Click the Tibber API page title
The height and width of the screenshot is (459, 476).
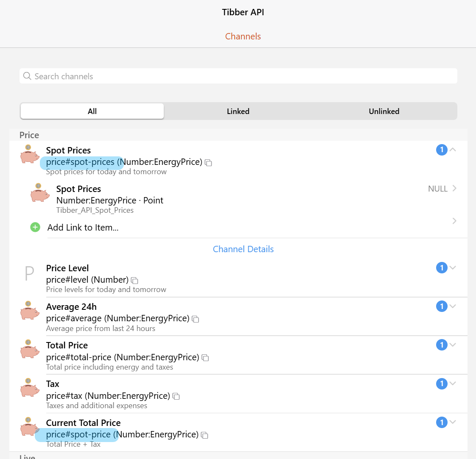243,12
